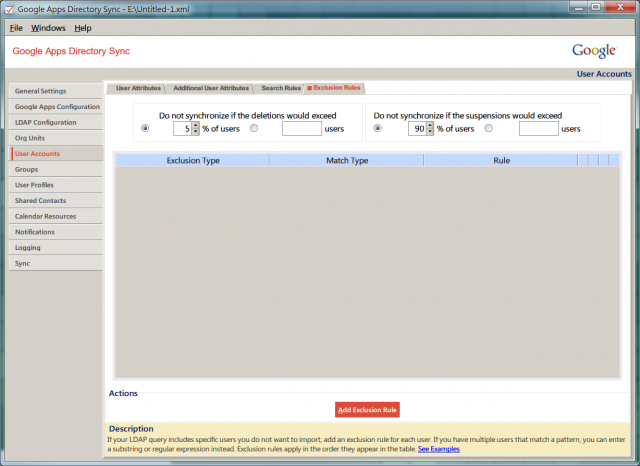Close the Google Apps Directory Sync window
This screenshot has width=640, height=466.
tap(620, 7)
